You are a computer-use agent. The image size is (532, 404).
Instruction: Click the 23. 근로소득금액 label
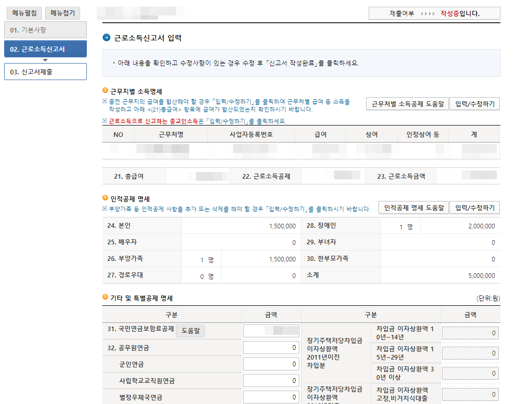(401, 176)
